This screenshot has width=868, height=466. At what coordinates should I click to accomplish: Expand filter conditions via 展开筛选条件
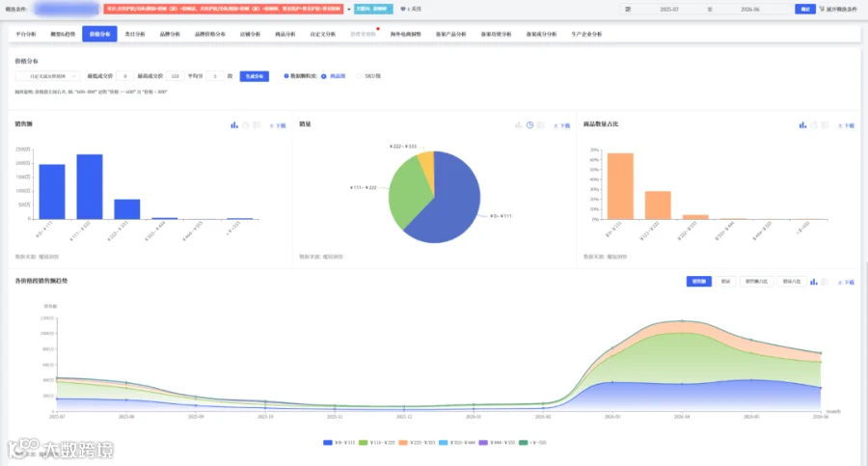[838, 9]
